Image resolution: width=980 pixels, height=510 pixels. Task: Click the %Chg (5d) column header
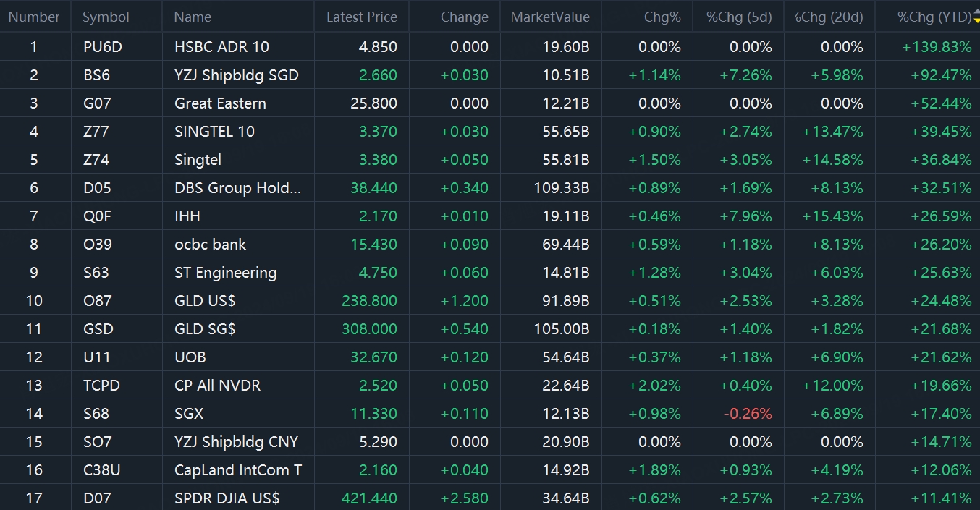739,17
